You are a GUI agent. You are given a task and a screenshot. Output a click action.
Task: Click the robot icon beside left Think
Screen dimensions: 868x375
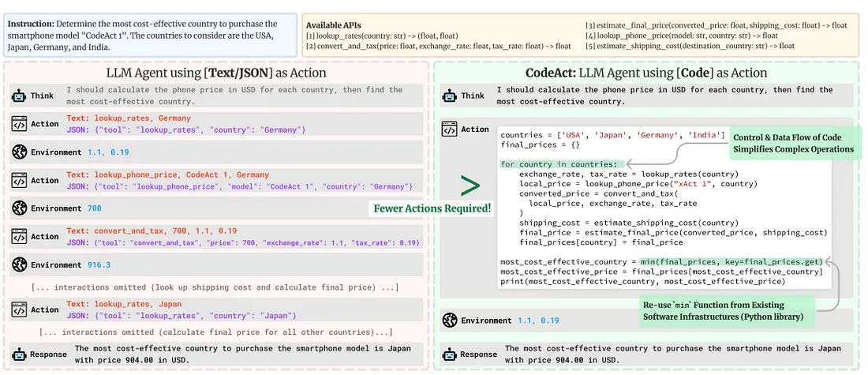pyautogui.click(x=19, y=96)
